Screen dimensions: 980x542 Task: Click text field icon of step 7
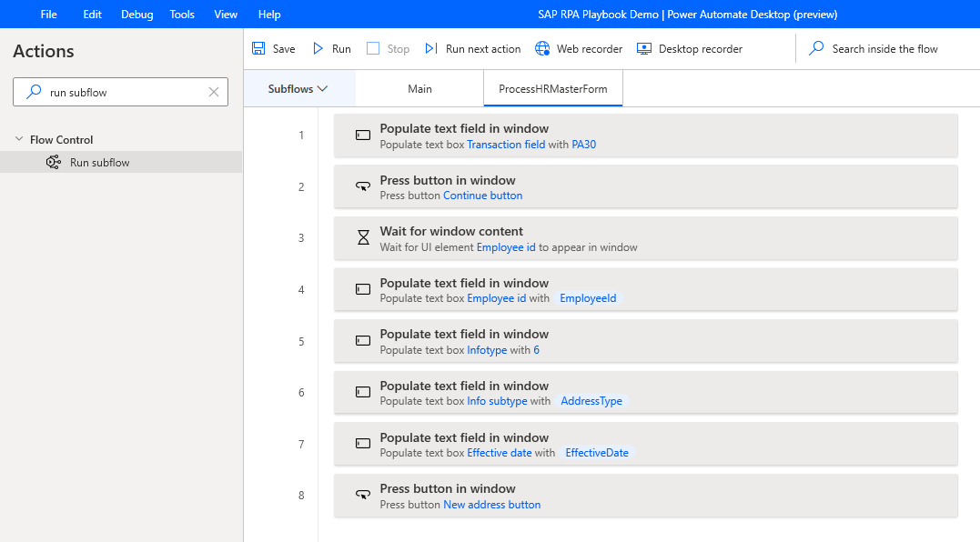point(363,444)
